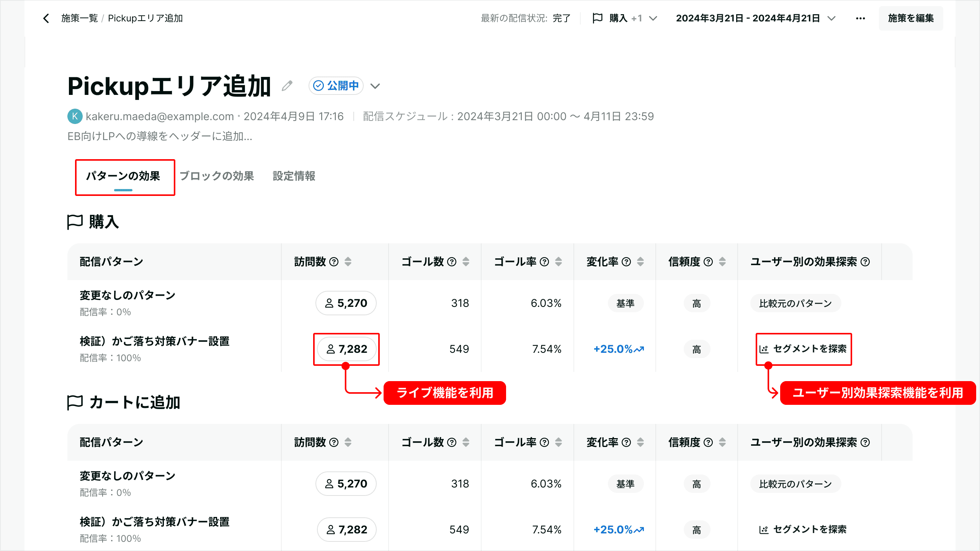Click the K user avatar icon

75,116
